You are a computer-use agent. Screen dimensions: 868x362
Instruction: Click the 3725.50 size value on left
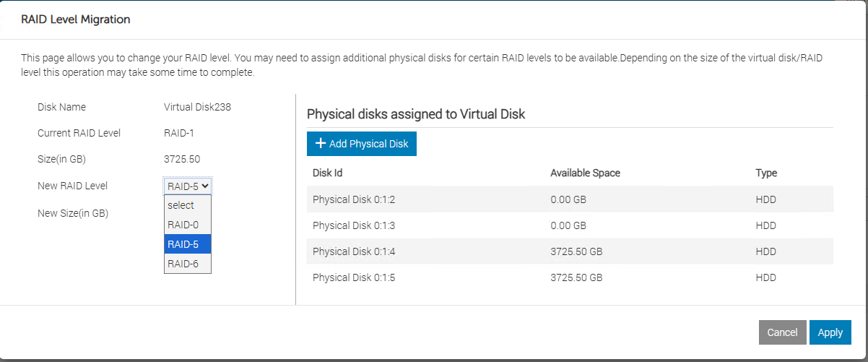pos(182,159)
